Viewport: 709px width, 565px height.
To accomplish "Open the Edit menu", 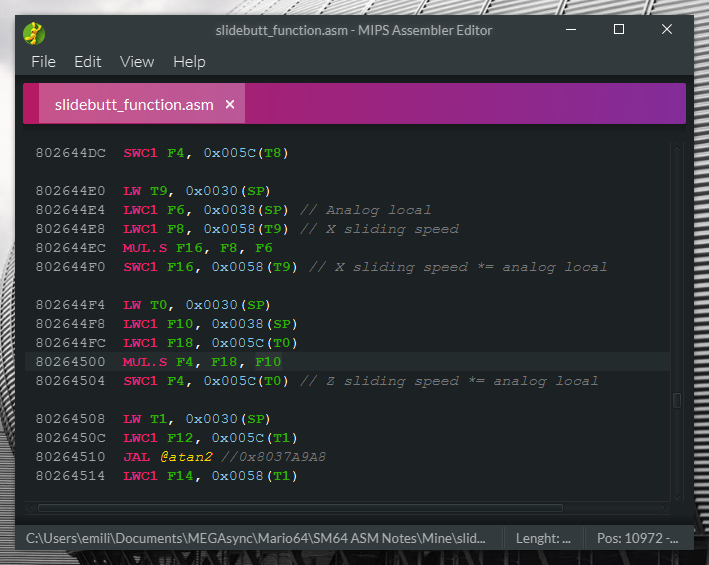I will [x=88, y=61].
